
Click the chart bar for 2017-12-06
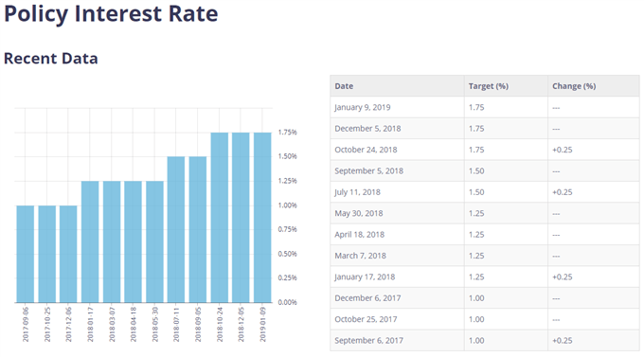click(68, 254)
